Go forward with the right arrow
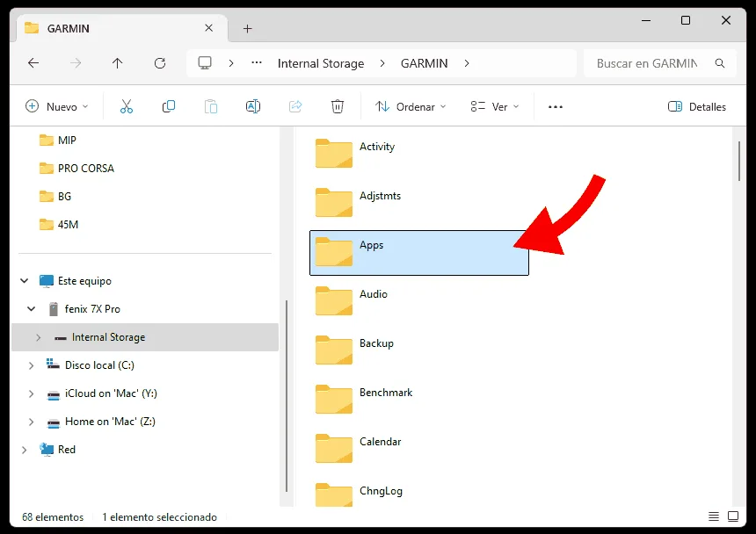 pyautogui.click(x=76, y=63)
